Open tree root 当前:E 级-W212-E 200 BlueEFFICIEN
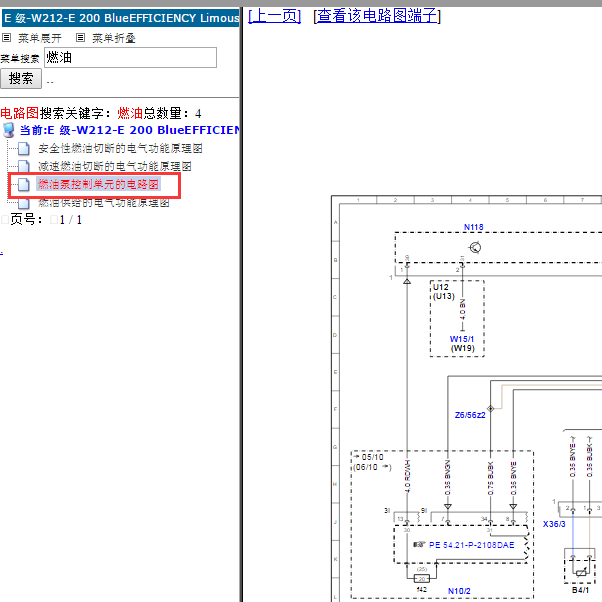This screenshot has width=602, height=602. pyautogui.click(x=129, y=130)
